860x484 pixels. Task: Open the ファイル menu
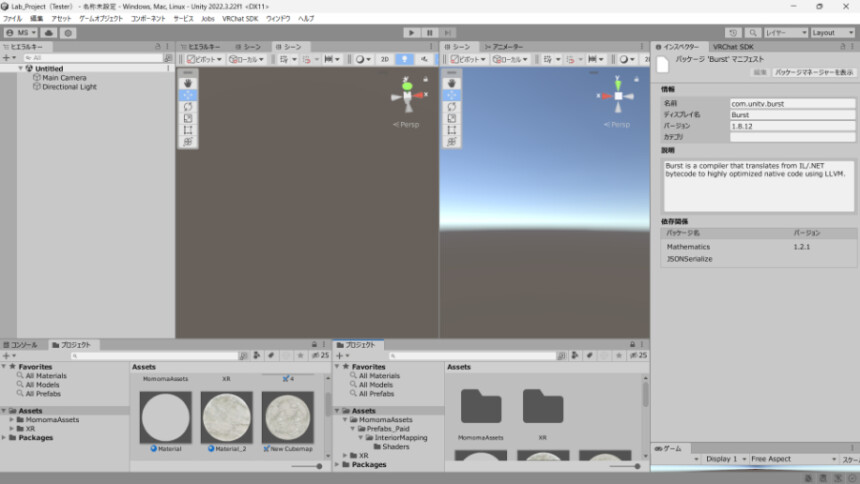pos(12,19)
